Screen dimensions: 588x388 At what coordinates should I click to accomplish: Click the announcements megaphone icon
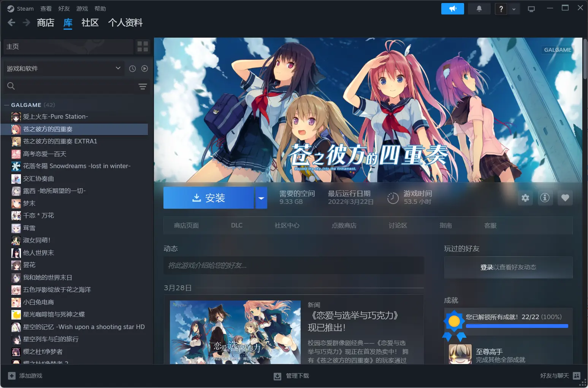point(452,9)
